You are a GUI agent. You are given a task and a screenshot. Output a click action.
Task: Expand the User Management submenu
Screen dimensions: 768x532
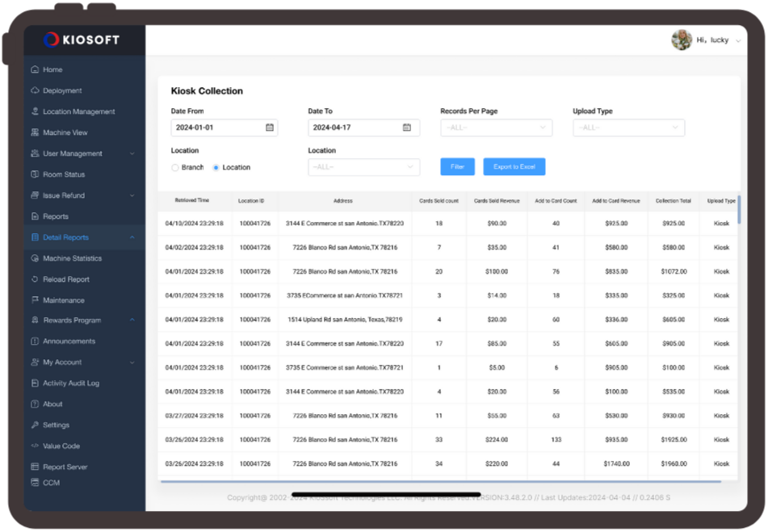132,153
